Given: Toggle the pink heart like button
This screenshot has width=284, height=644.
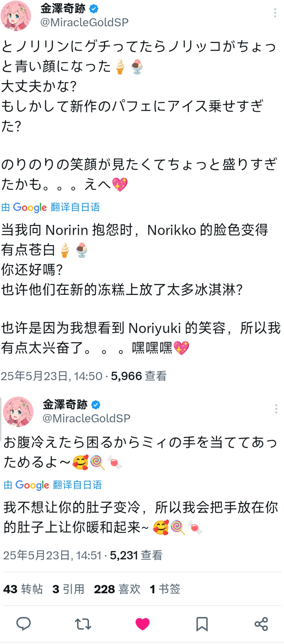Looking at the screenshot, I should [x=142, y=624].
